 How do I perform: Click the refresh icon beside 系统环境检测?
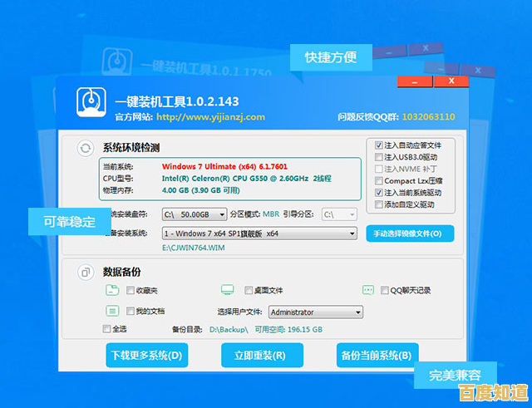click(x=86, y=149)
